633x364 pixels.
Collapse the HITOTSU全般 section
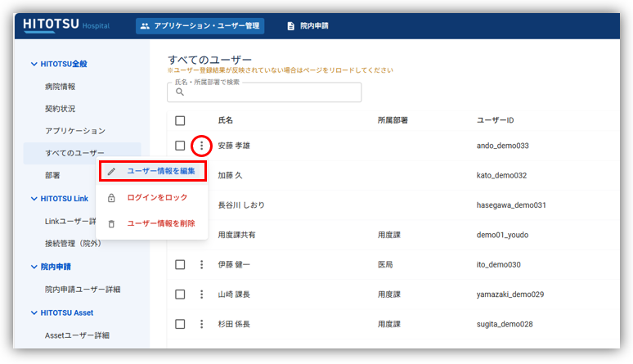[34, 64]
